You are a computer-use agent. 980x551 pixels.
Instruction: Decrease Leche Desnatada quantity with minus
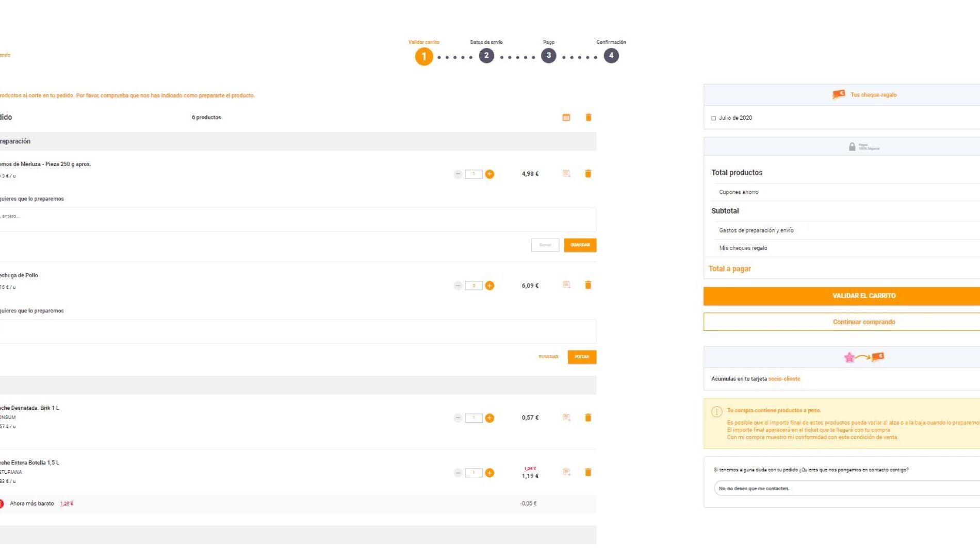pyautogui.click(x=458, y=418)
